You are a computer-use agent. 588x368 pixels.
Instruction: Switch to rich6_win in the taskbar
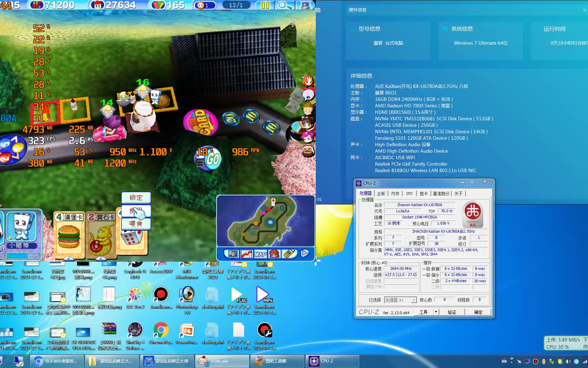coord(222,361)
